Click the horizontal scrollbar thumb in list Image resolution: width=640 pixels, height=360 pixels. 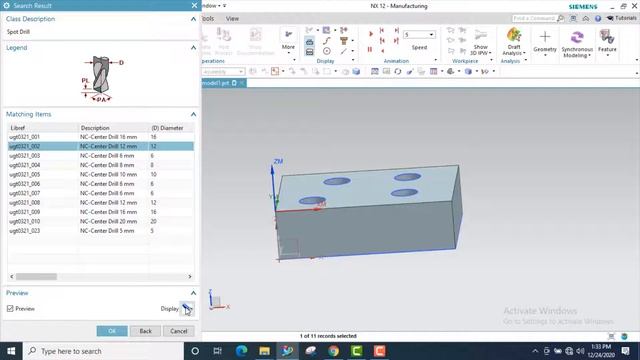pos(36,276)
